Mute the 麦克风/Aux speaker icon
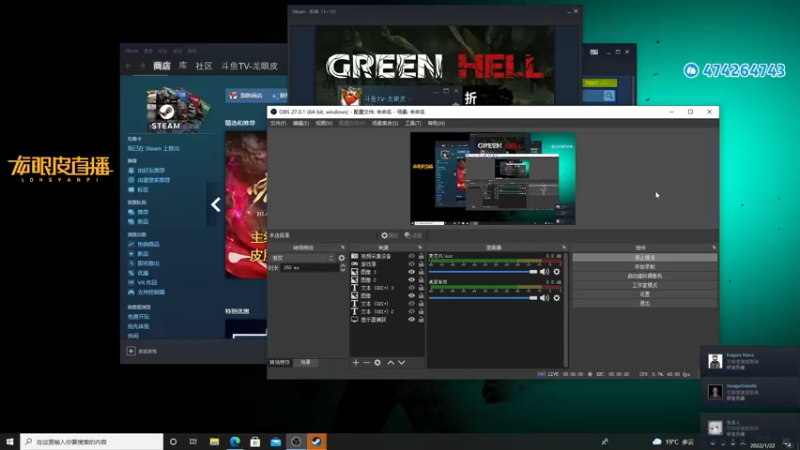Image resolution: width=800 pixels, height=450 pixels. (544, 271)
